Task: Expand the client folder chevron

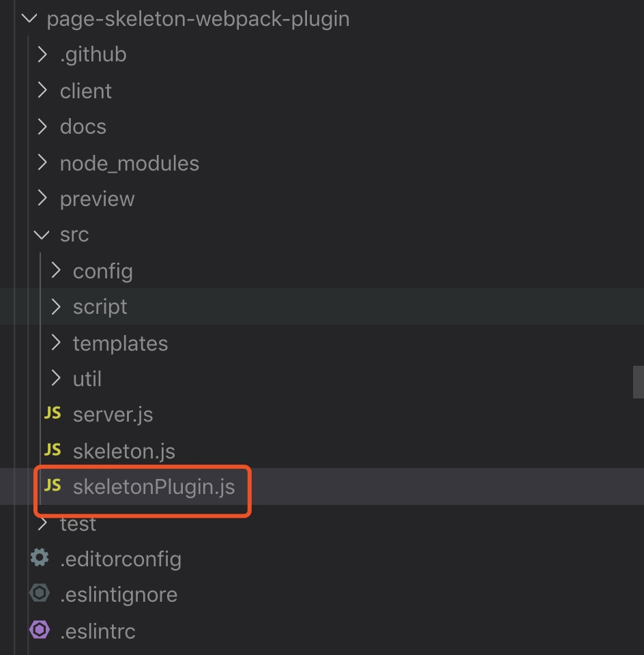Action: [42, 90]
